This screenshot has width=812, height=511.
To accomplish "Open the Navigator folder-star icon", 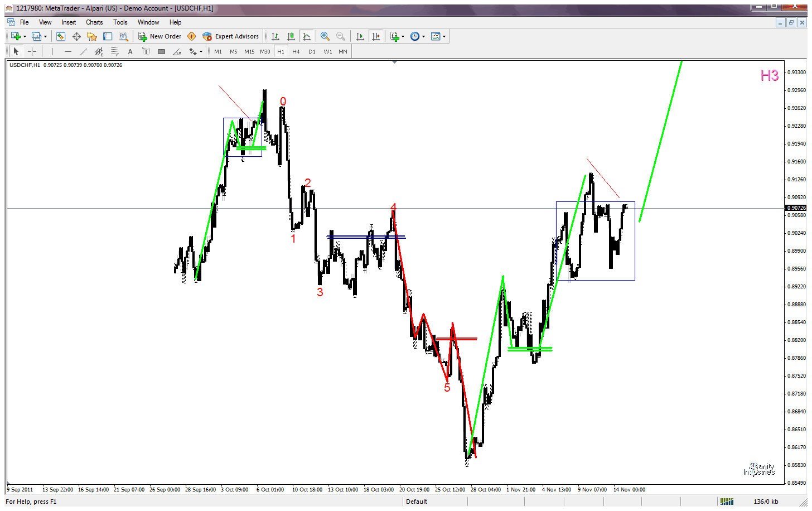I will [92, 36].
